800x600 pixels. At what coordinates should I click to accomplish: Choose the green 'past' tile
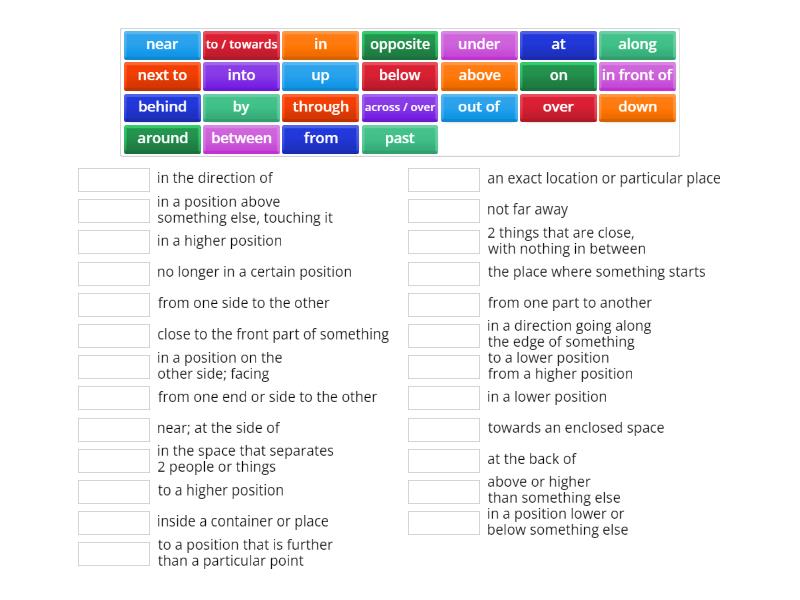pos(400,139)
